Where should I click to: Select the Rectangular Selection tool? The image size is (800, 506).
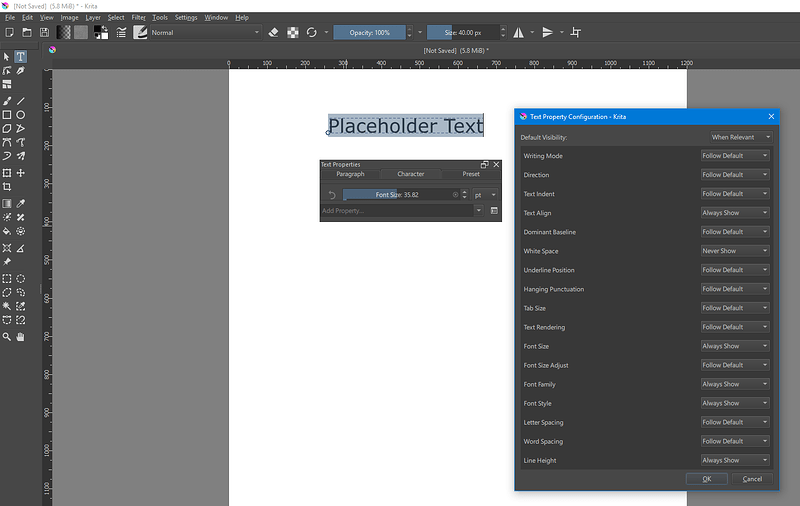point(7,279)
